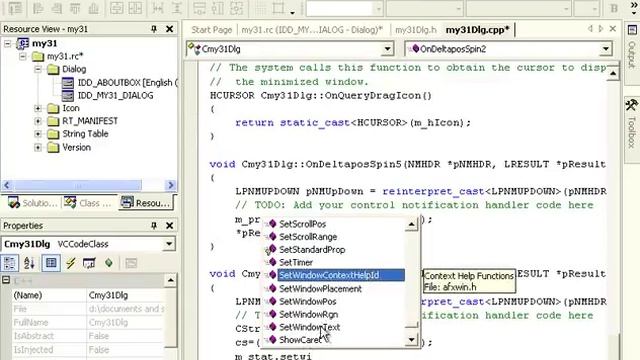Select the String Table folder
This screenshot has width=640, height=360.
(x=85, y=134)
